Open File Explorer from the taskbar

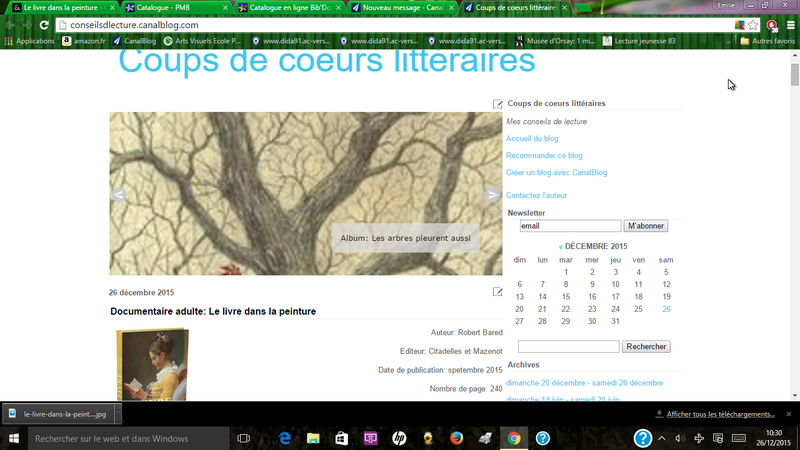313,438
